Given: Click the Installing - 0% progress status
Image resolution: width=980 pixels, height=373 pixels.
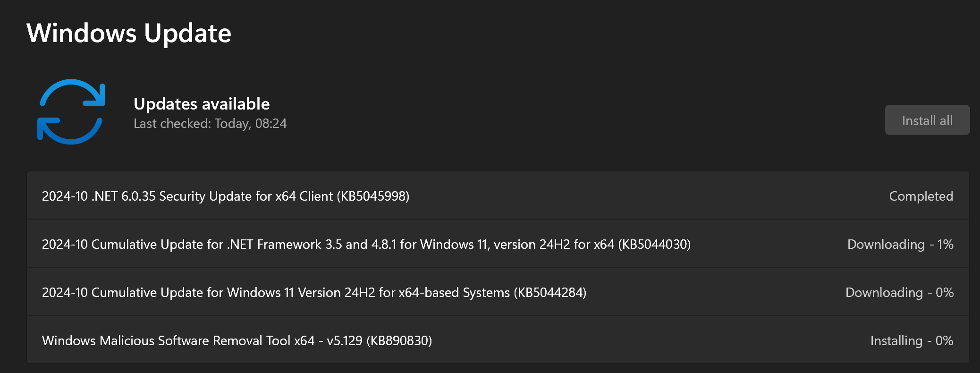Looking at the screenshot, I should (911, 341).
